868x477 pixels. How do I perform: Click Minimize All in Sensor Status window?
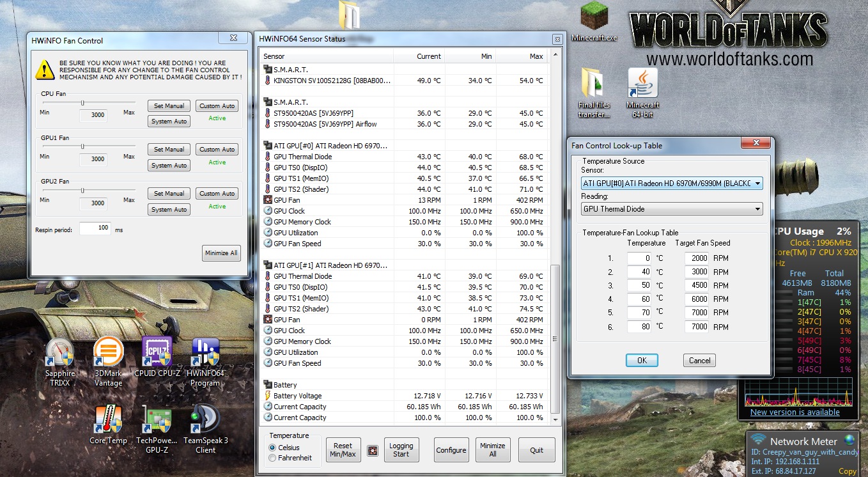pyautogui.click(x=493, y=450)
